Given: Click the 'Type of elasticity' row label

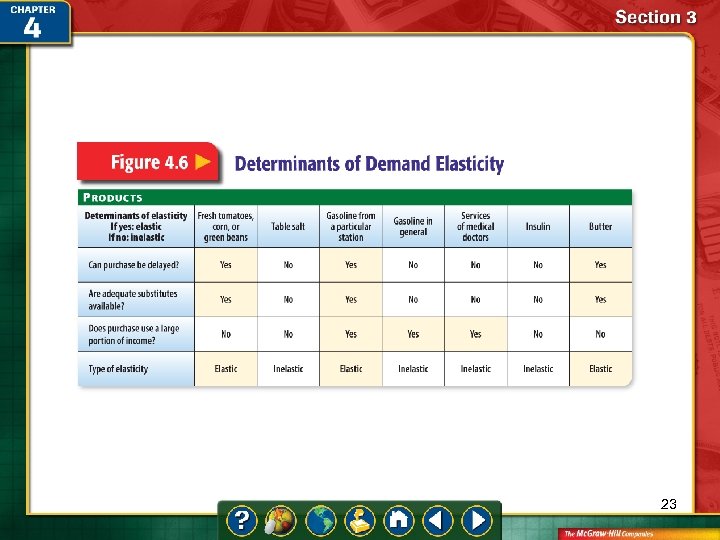Looking at the screenshot, I should (116, 369).
